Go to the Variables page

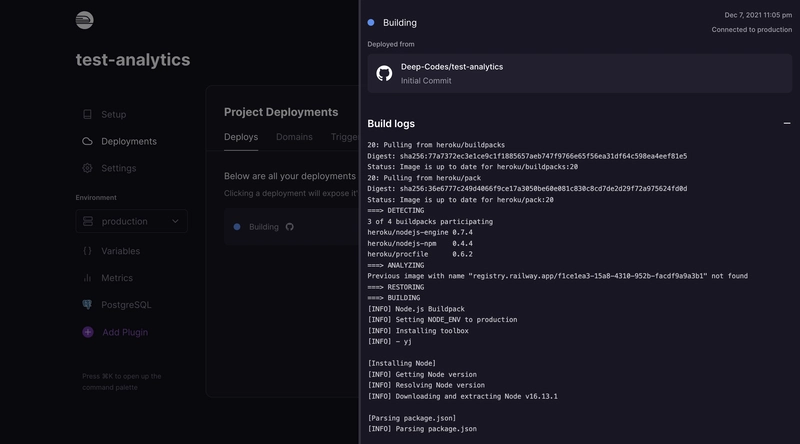[120, 251]
